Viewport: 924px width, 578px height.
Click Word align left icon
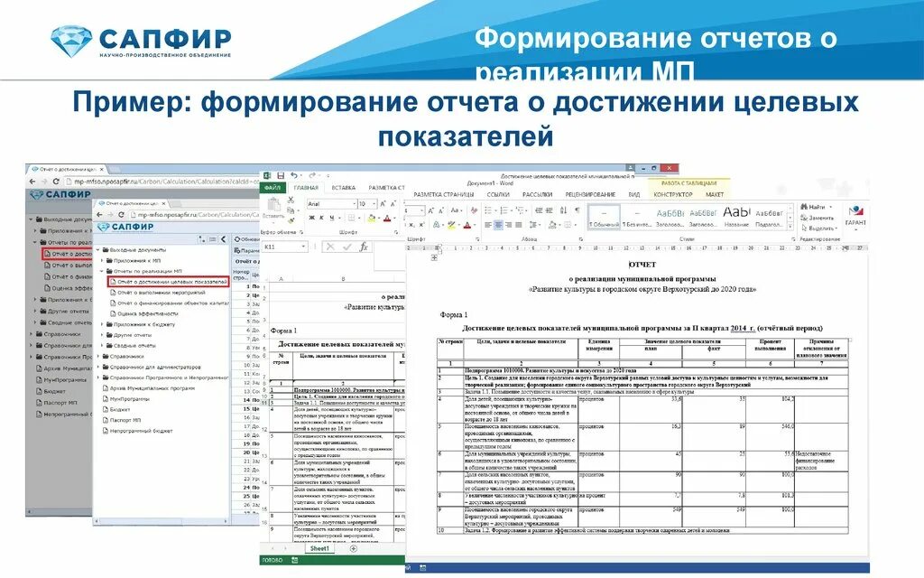[x=488, y=225]
